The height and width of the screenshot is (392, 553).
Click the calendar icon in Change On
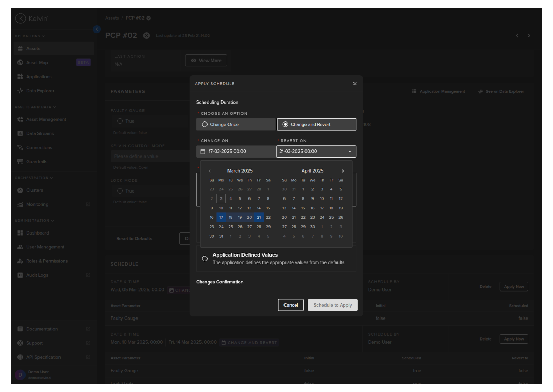tap(203, 152)
